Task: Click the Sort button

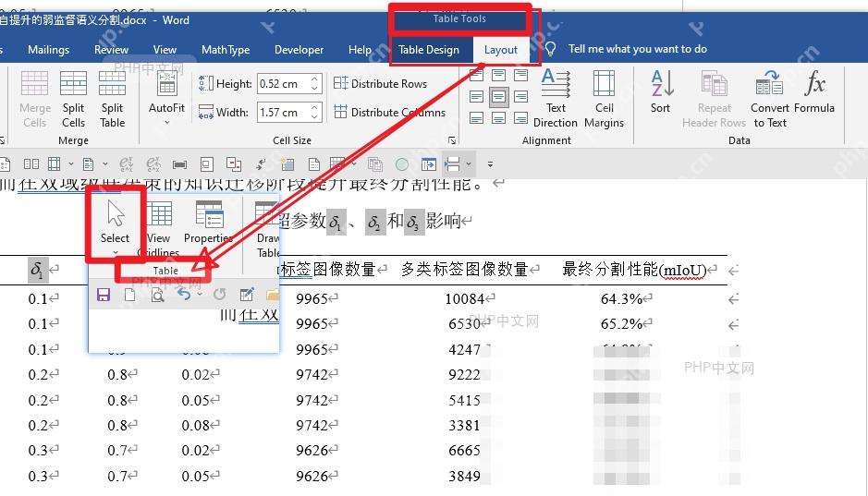Action: (660, 91)
